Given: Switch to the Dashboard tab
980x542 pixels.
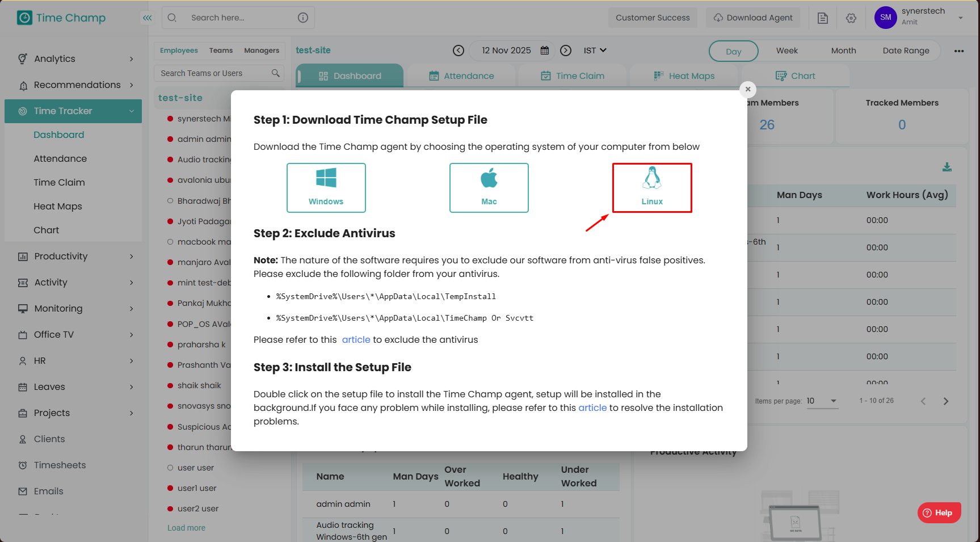Looking at the screenshot, I should (350, 75).
